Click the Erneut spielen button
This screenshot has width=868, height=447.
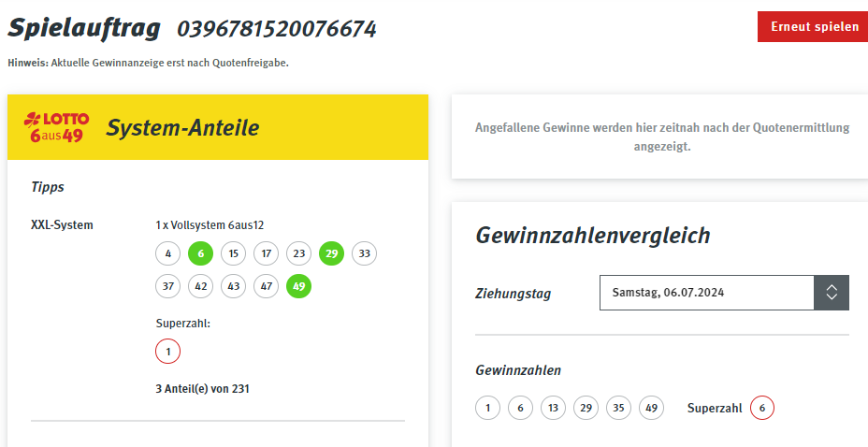[813, 26]
